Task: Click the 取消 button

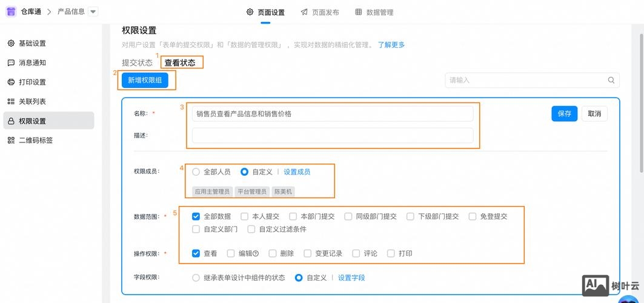Action: pos(594,114)
